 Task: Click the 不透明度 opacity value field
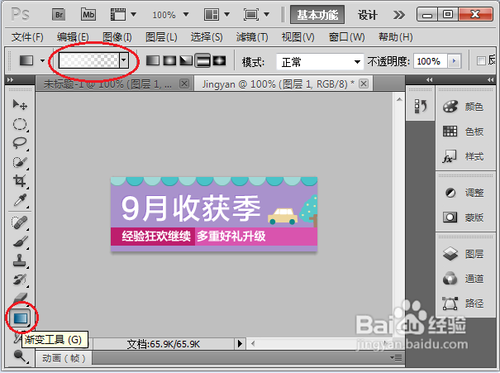click(430, 61)
